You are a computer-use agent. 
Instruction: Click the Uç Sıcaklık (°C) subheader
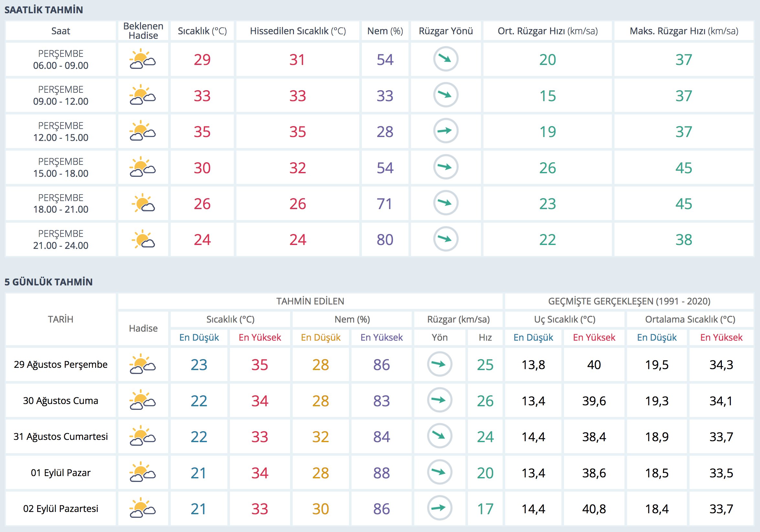pyautogui.click(x=564, y=319)
